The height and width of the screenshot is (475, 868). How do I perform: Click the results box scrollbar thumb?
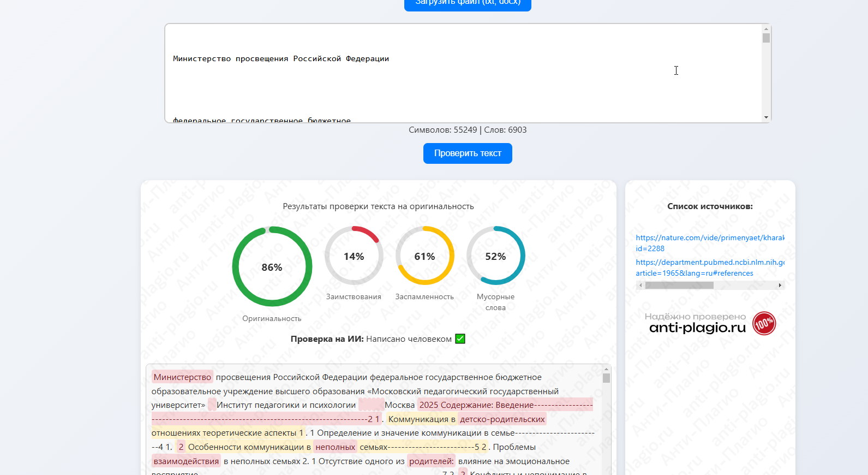tap(606, 378)
